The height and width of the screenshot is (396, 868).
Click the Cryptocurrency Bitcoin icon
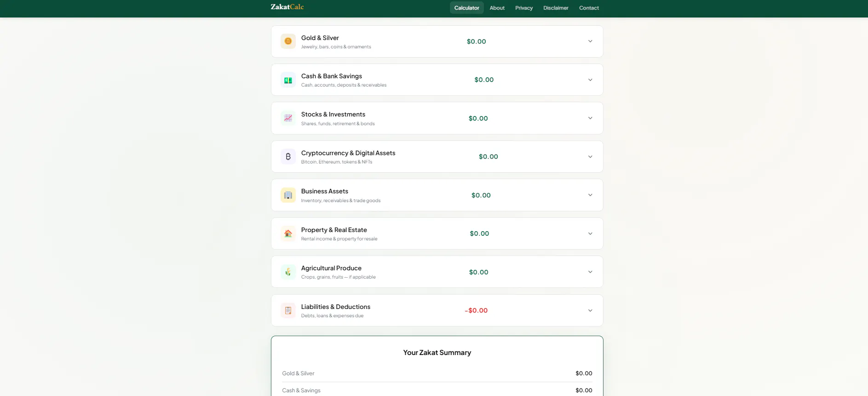[288, 157]
